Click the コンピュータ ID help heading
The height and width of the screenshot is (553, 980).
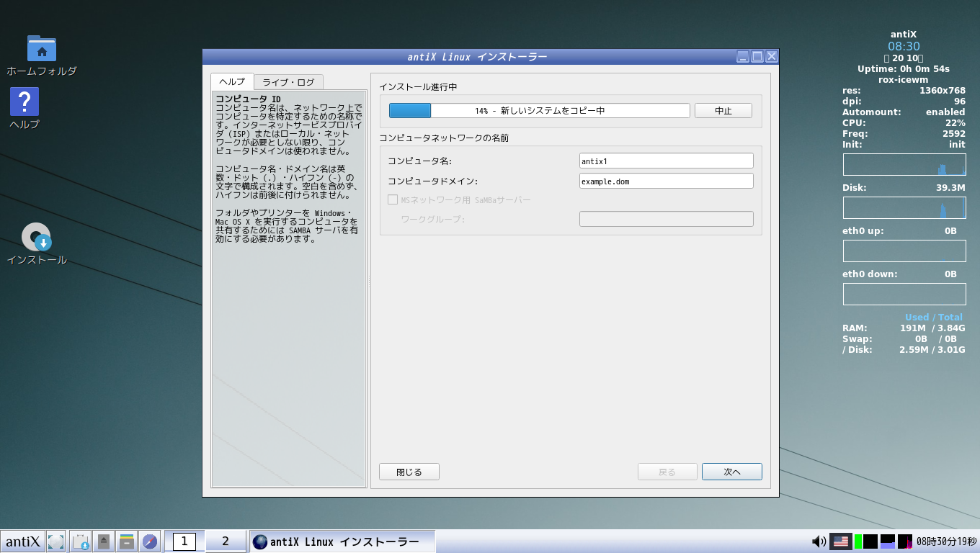point(248,99)
